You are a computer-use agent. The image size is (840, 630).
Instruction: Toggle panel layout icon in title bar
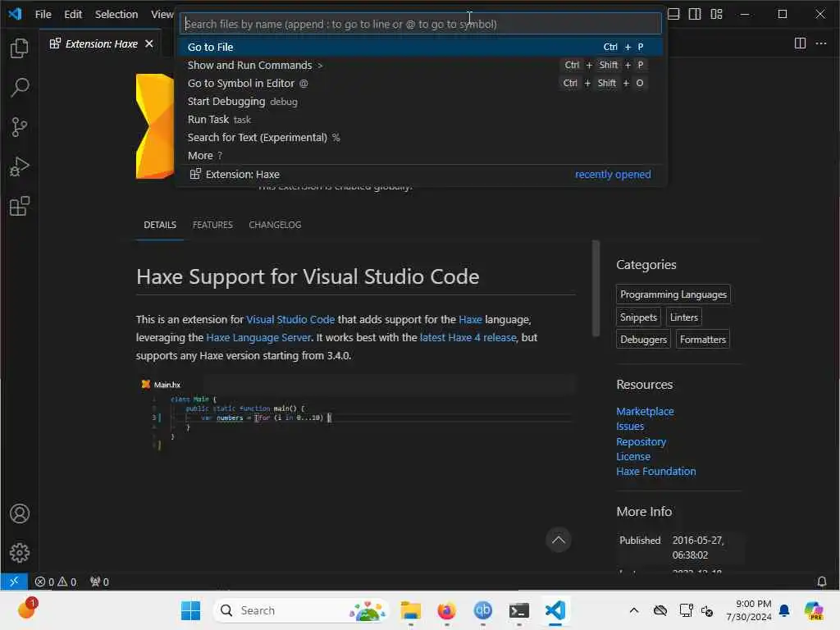[673, 14]
